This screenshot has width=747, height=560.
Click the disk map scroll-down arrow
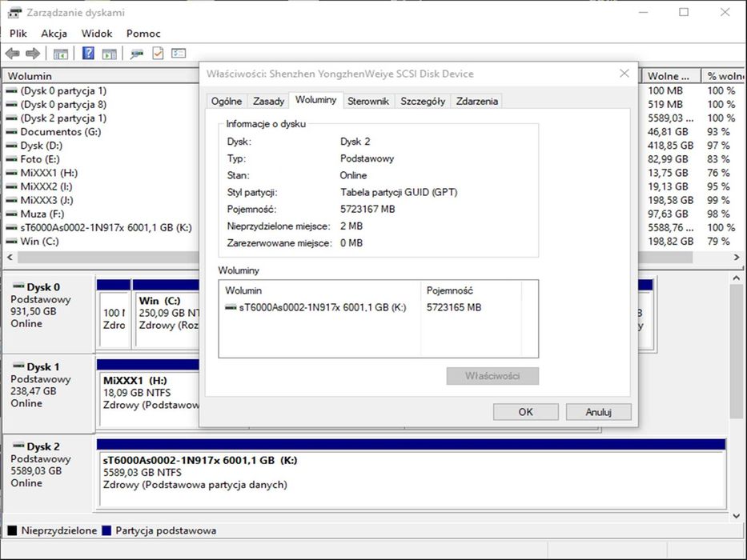pyautogui.click(x=737, y=516)
